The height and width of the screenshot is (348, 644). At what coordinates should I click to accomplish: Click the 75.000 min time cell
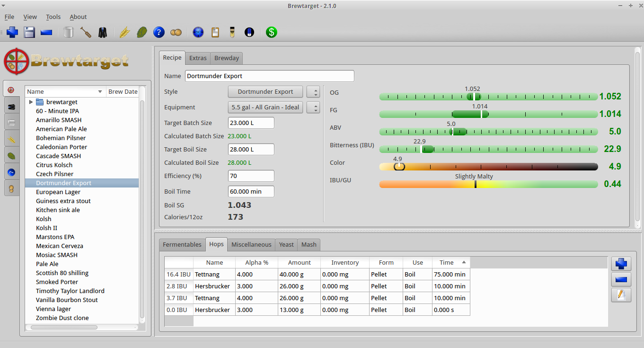pos(451,274)
